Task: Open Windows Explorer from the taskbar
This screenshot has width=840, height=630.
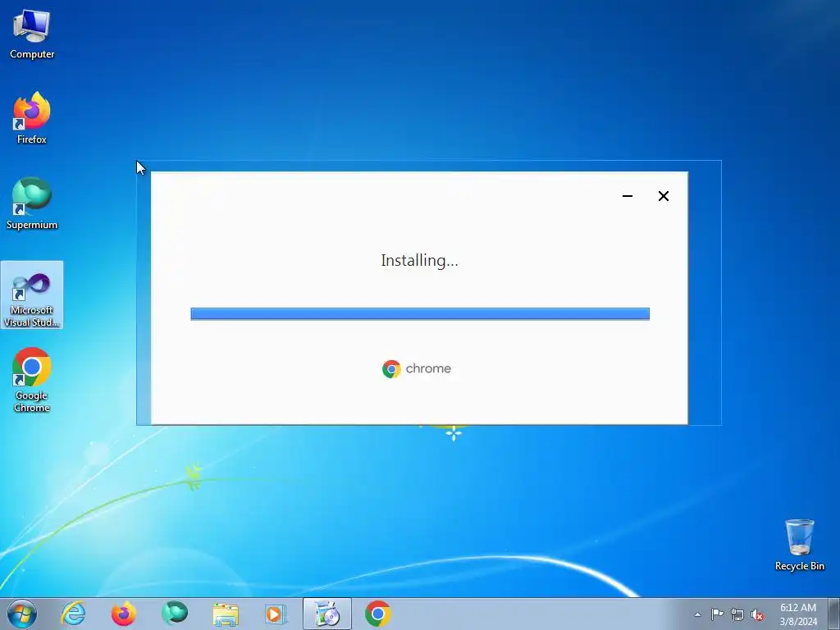Action: 226,614
